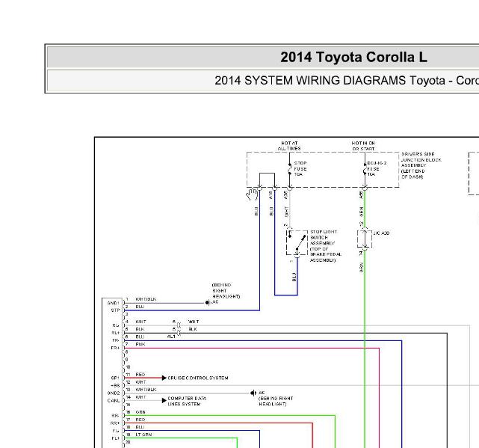Click 'DRIVER'S SIDE JUNCTION BLOCK ASSEMBLY' text
Viewport: 479px width, 448px height.
(421, 159)
